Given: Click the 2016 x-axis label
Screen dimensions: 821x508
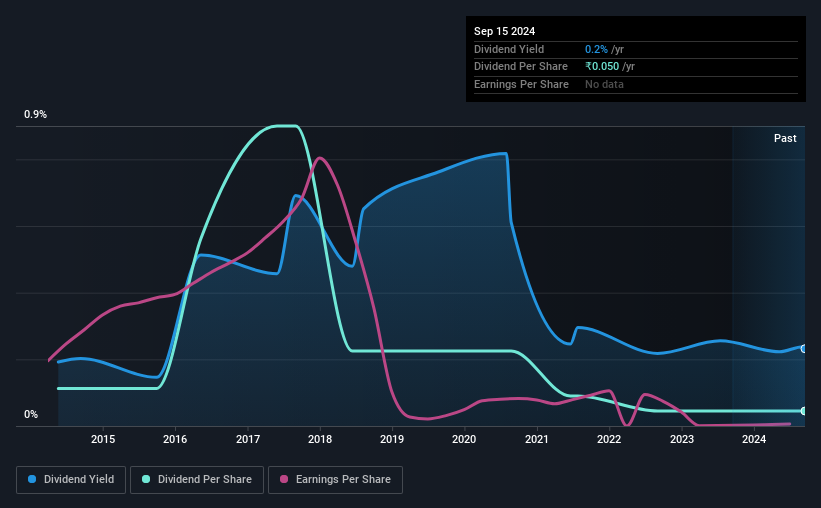Looking at the screenshot, I should pos(175,439).
